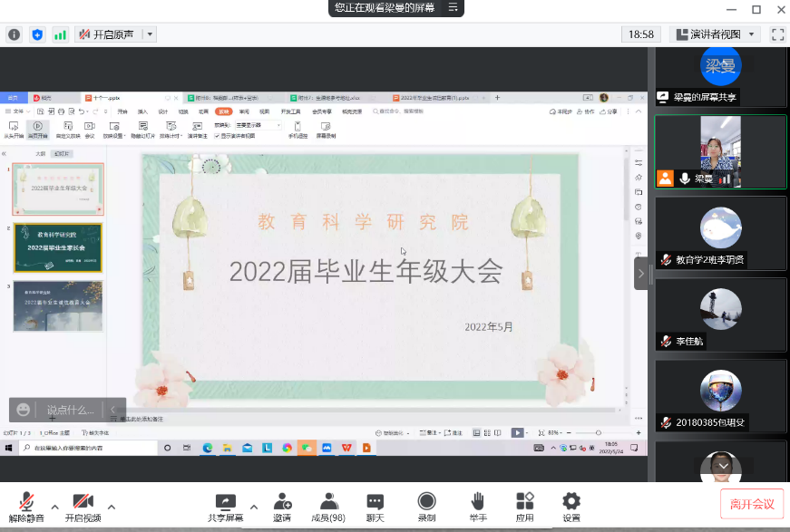790x532 pixels.
Task: Click the 说点什么 chat input box
Action: coord(71,410)
